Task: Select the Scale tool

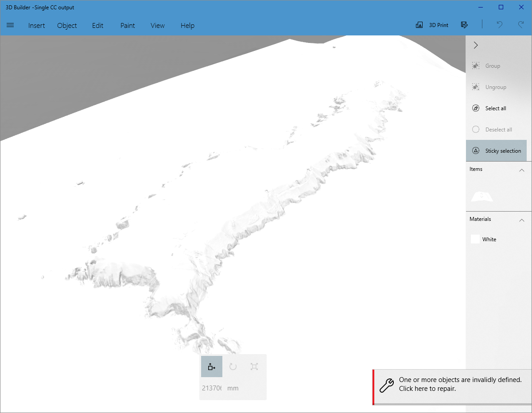Action: (254, 367)
